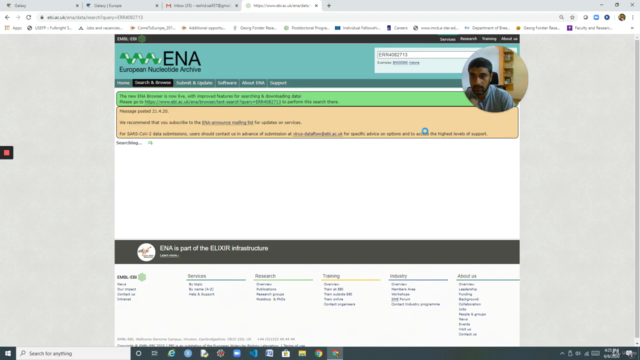This screenshot has width=640, height=360.
Task: Open the Careers bookmark
Action: (397, 28)
